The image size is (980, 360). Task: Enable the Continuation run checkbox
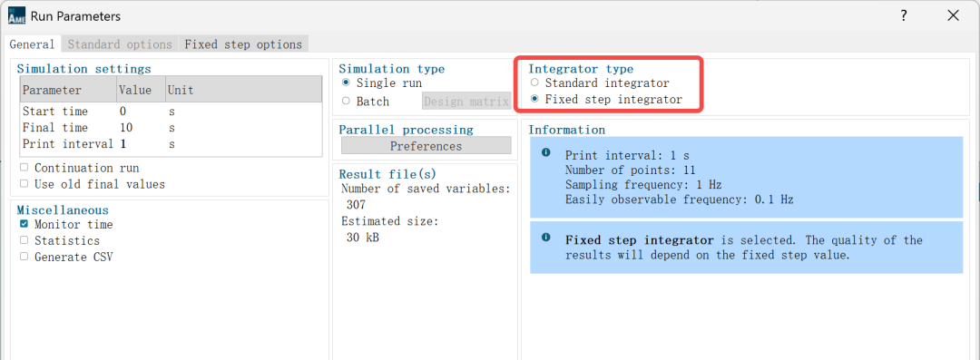(x=24, y=168)
